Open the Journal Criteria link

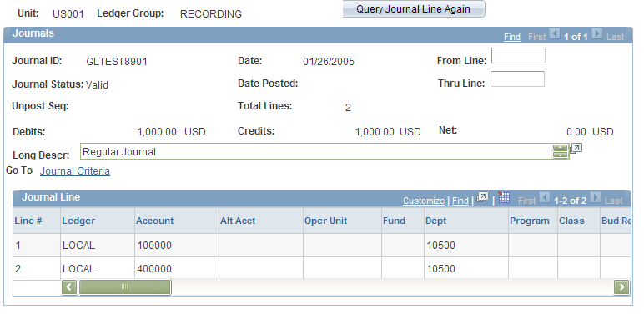(x=75, y=171)
